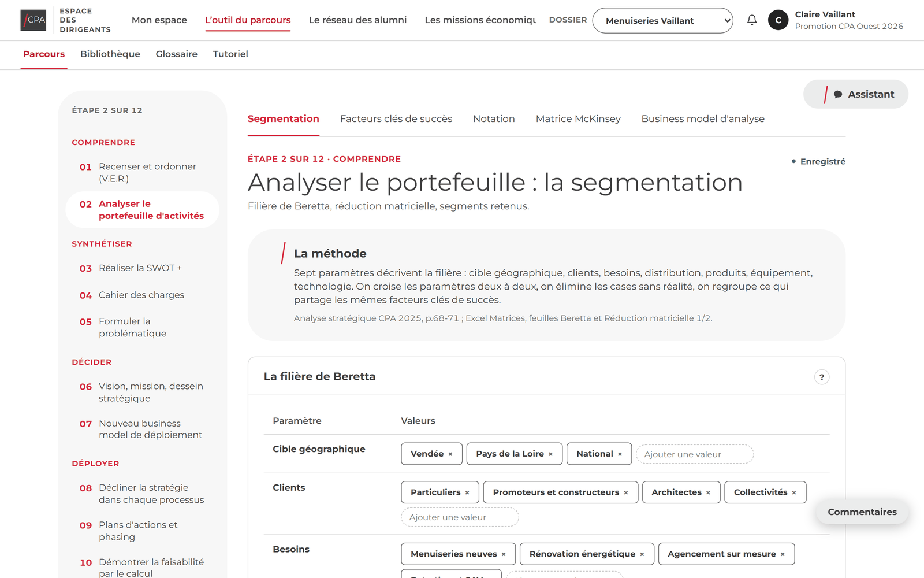
Task: Go to step 05 Formuler la problématique
Action: 143,328
